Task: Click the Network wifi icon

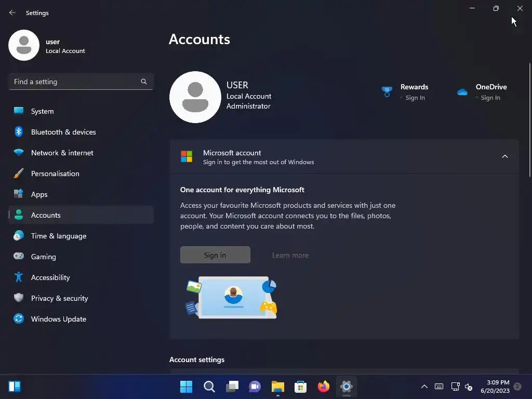Action: (18, 152)
